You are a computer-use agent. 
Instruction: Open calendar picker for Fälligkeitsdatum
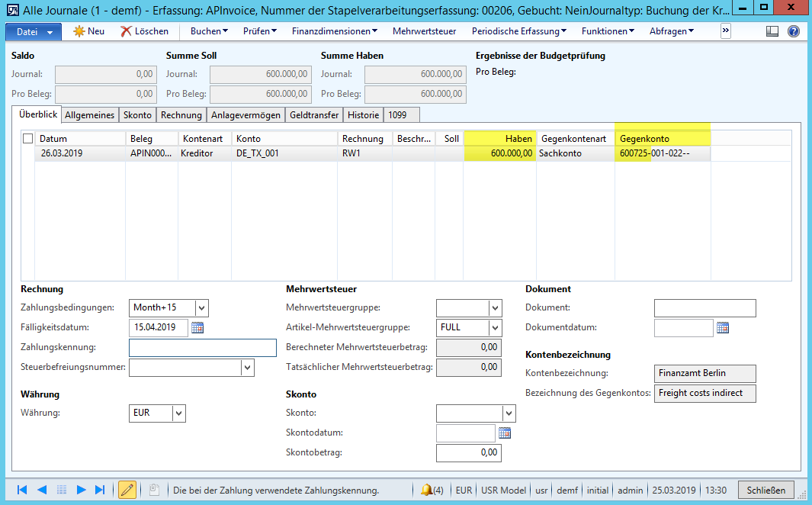[x=197, y=328]
